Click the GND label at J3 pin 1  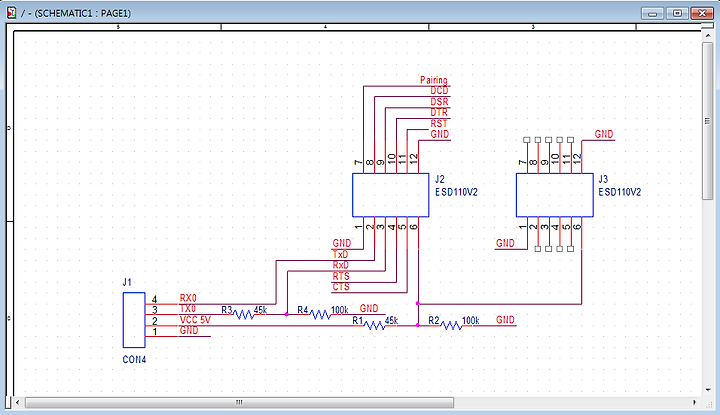(505, 243)
